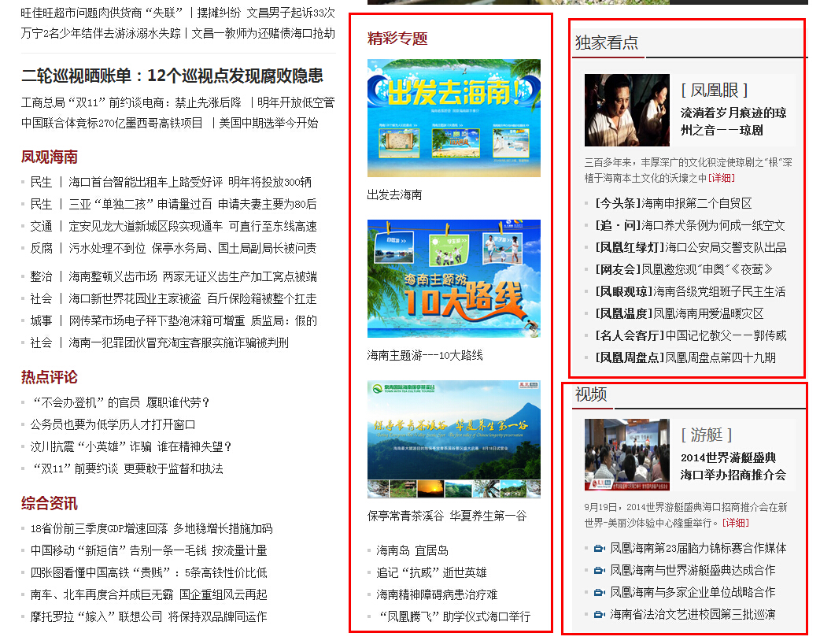Click video icon beside 凤凰海南与世界游艇盛典达成合作
The width and height of the screenshot is (820, 644).
point(598,571)
